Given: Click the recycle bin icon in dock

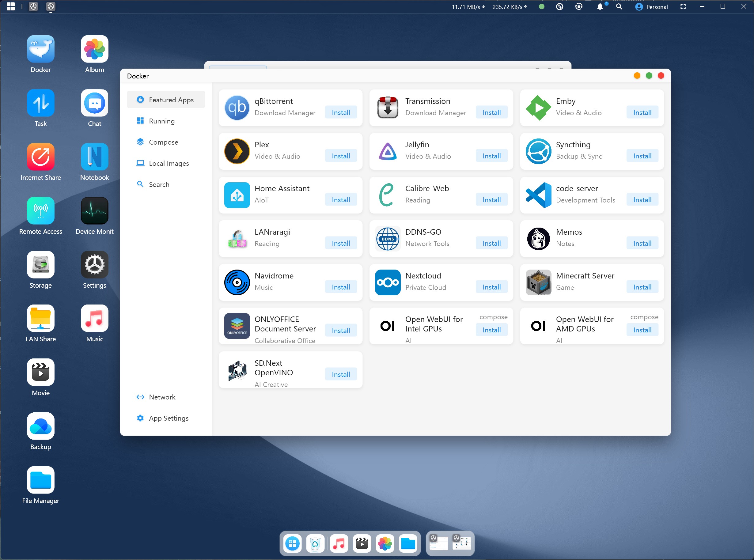Looking at the screenshot, I should pyautogui.click(x=315, y=544).
